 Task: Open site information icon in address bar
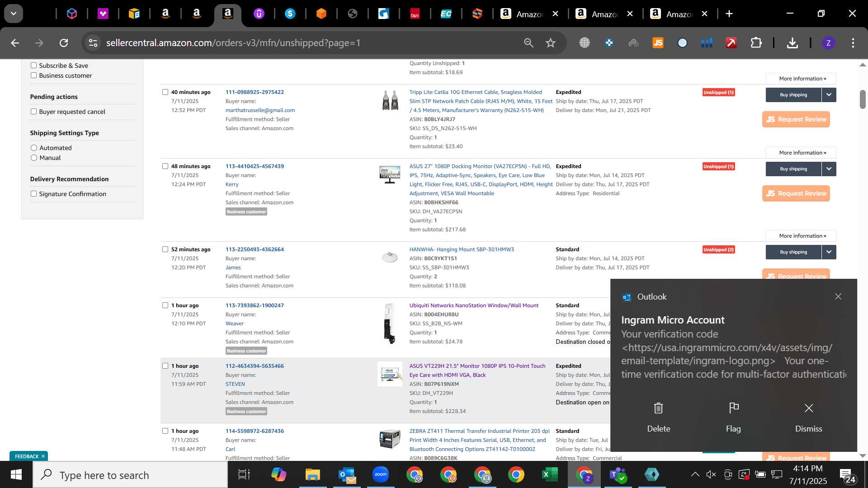(x=93, y=43)
